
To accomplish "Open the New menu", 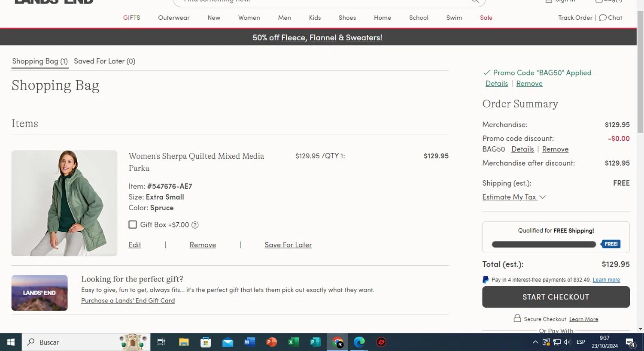I will (x=214, y=18).
